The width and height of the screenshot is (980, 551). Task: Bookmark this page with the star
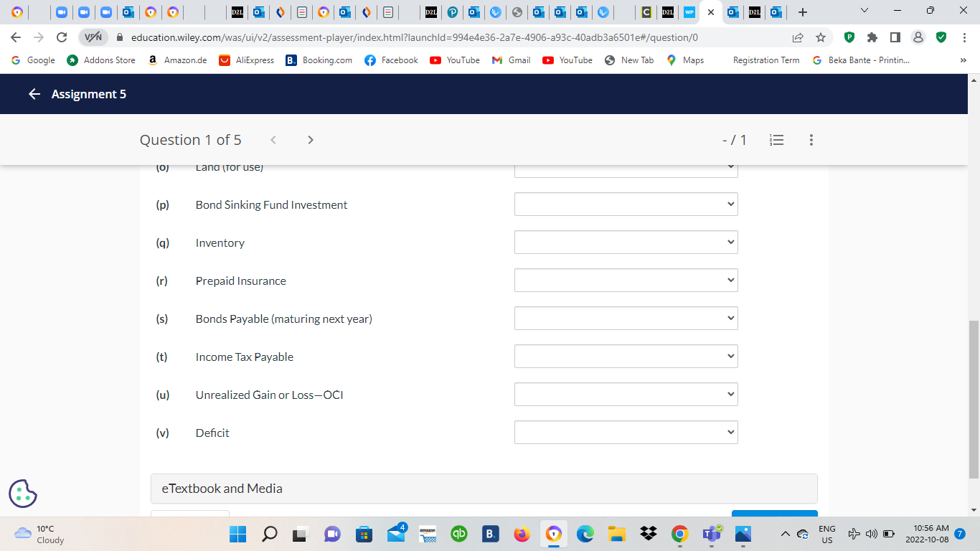pyautogui.click(x=821, y=37)
